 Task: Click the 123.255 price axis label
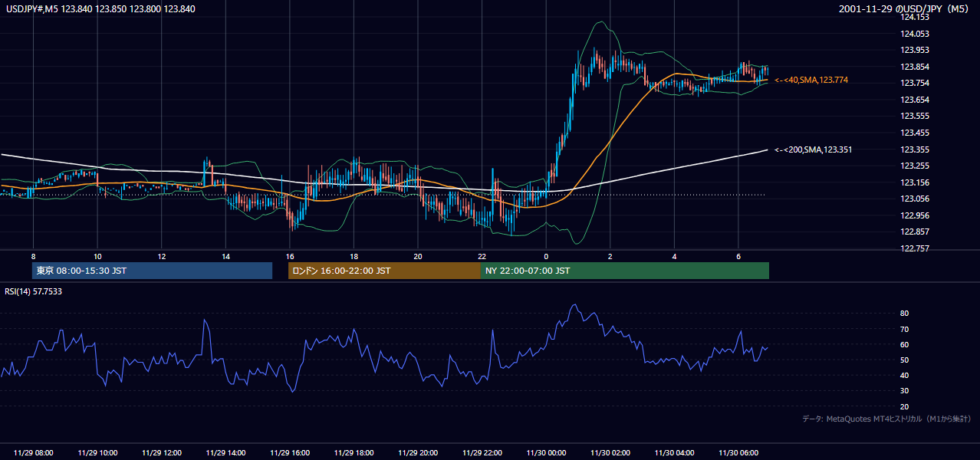(x=915, y=166)
